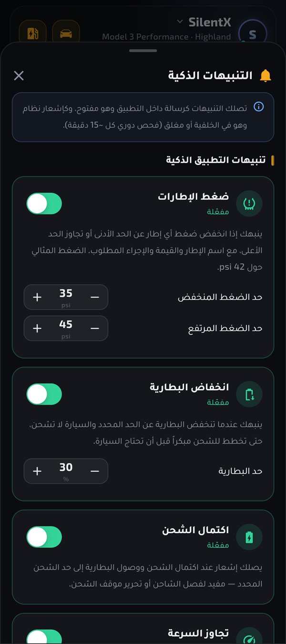Open the charging station icon button
The image size is (286, 644).
32,33
